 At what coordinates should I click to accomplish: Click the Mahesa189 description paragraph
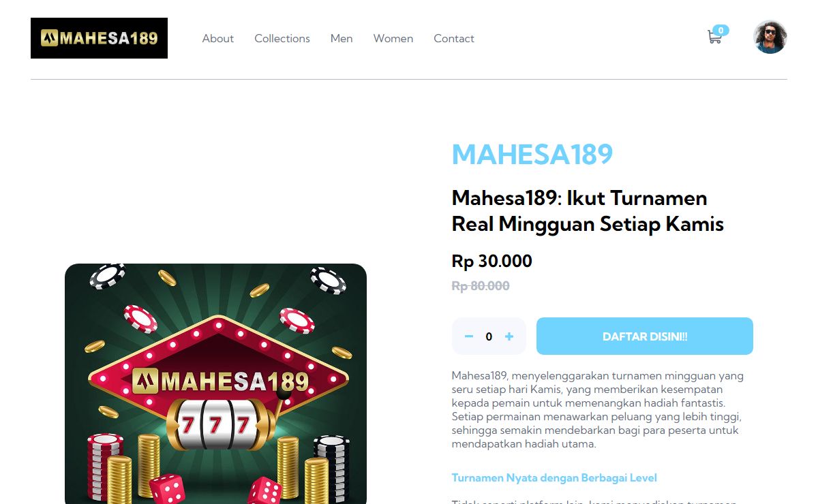pyautogui.click(x=598, y=410)
